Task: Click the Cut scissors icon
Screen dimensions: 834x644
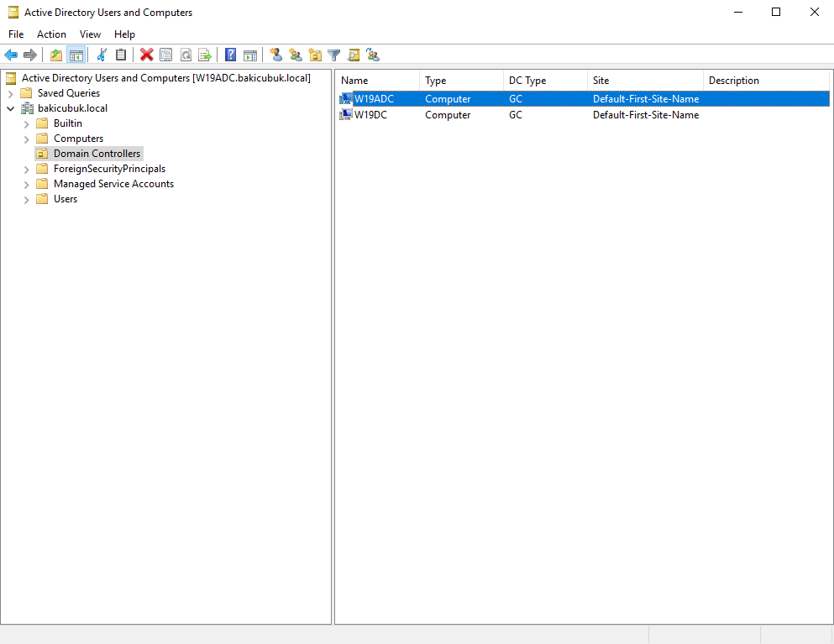Action: (102, 55)
